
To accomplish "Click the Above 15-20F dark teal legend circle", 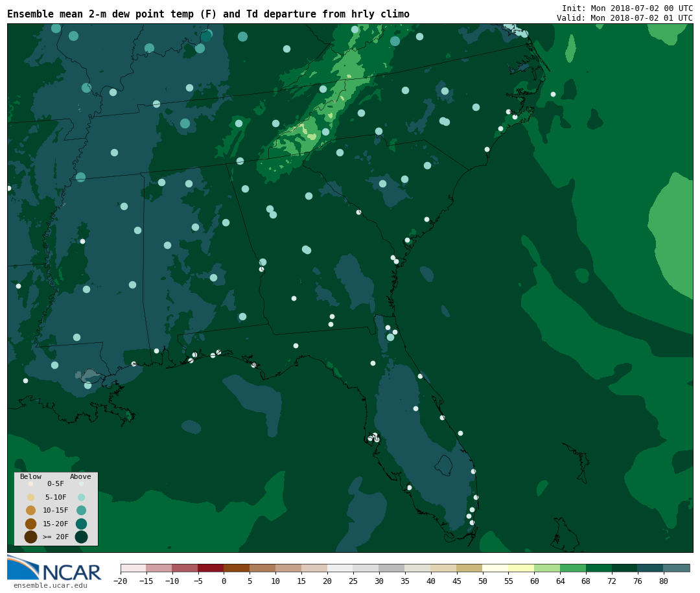I will (81, 524).
